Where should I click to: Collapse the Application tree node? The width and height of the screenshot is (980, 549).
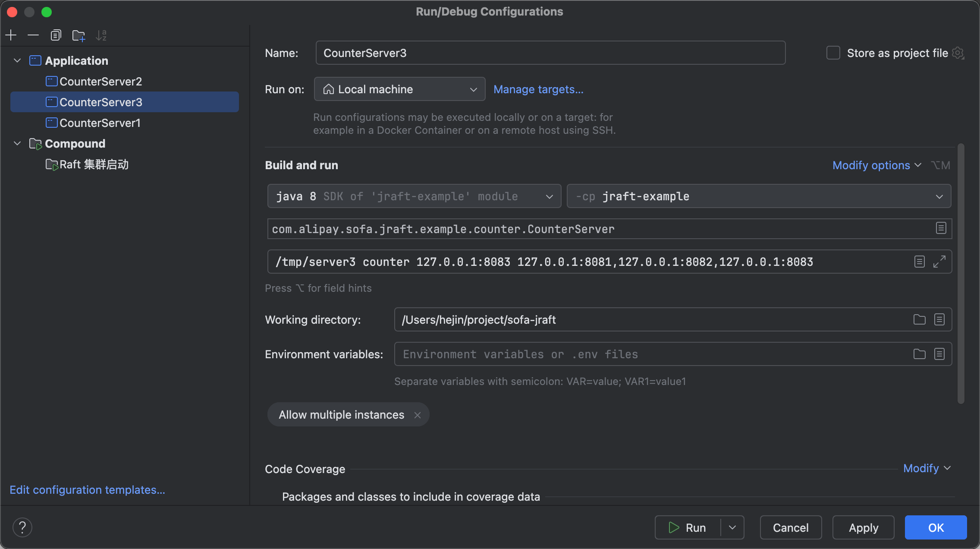click(17, 60)
